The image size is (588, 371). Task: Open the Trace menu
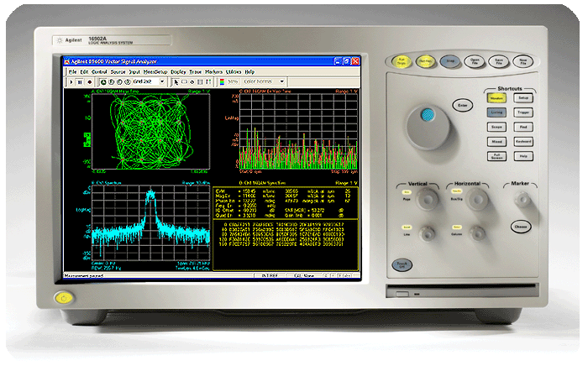(196, 71)
